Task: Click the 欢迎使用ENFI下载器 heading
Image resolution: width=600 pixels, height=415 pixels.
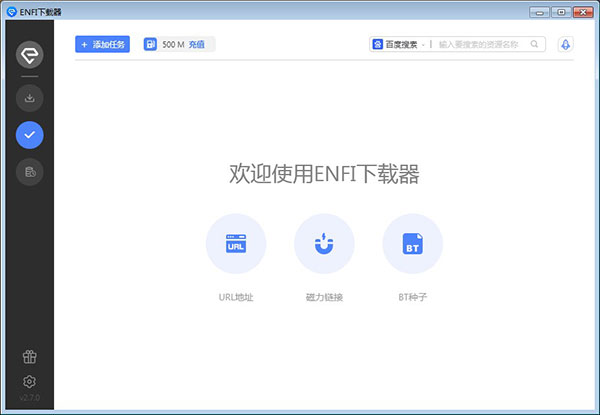Action: coord(324,174)
